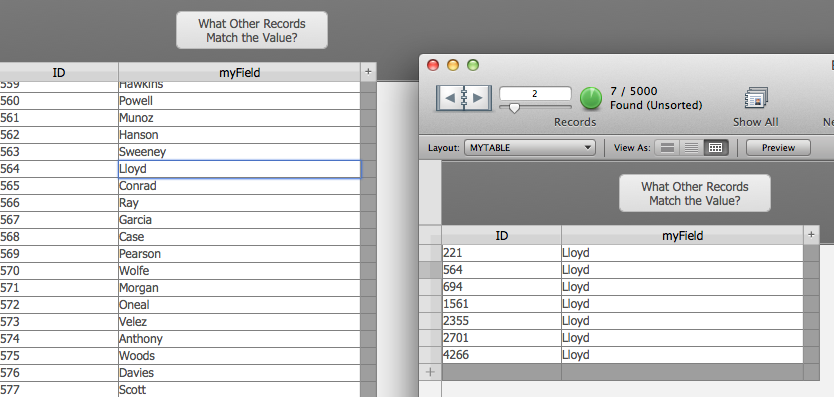The width and height of the screenshot is (834, 397).
Task: Click Lloyd in row 1561
Action: pyautogui.click(x=682, y=304)
